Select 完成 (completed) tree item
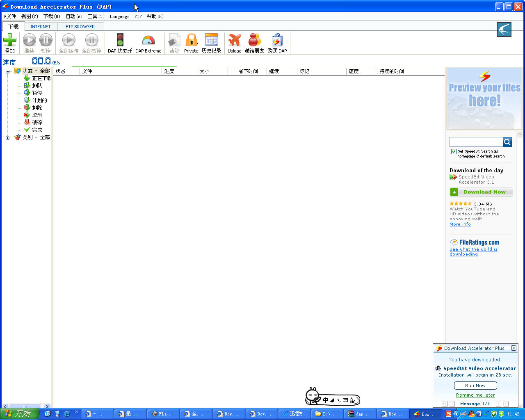The height and width of the screenshot is (420, 525). click(x=37, y=130)
